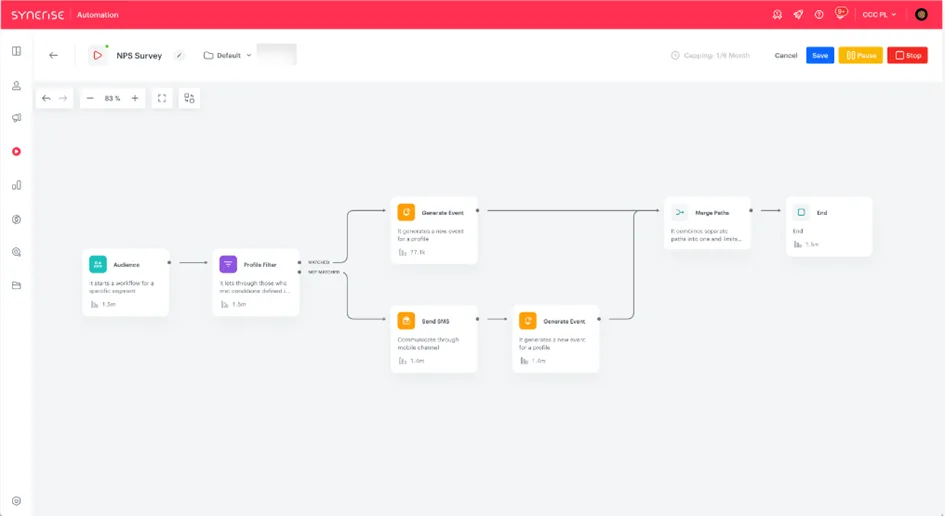Auto-arrange nodes using layout icon
The image size is (945, 516).
tap(189, 98)
